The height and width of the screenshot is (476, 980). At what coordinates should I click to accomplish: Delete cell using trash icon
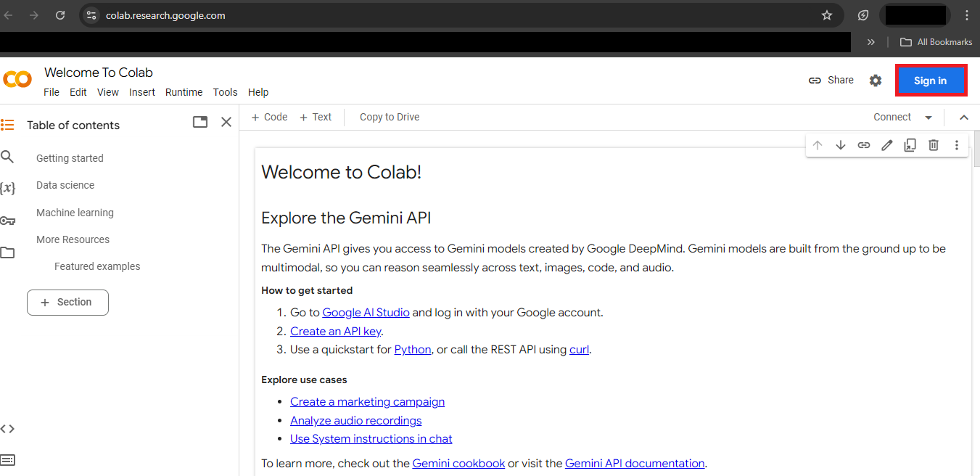[x=934, y=145]
